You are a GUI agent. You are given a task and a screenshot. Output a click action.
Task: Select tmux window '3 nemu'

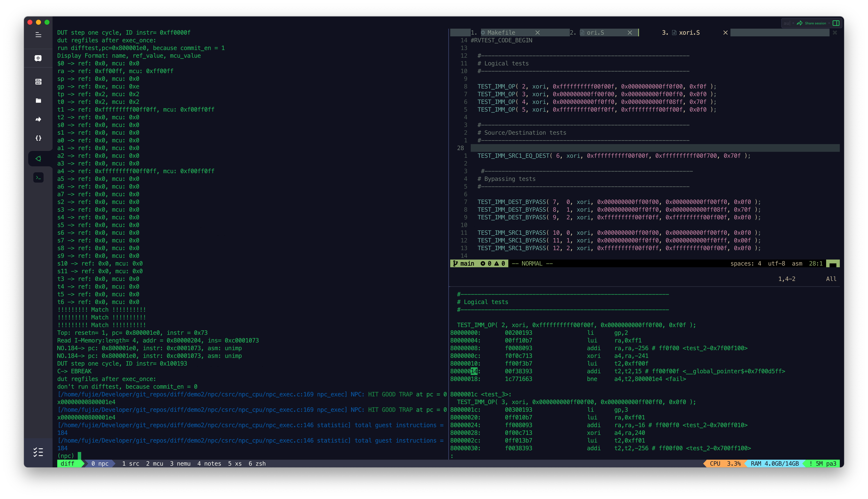pyautogui.click(x=180, y=464)
